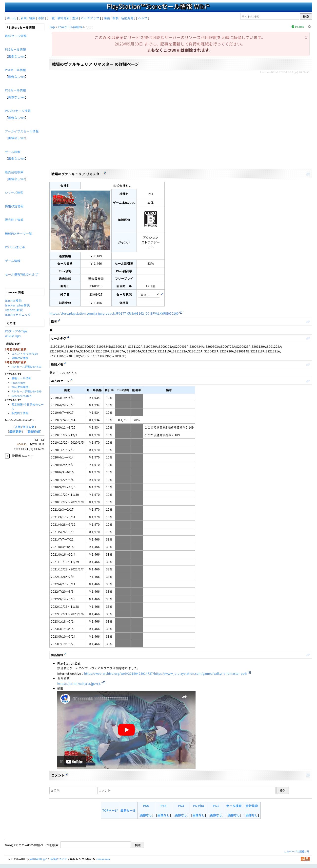Select 添付 in the top menu
This screenshot has width=317, height=868.
point(41,18)
